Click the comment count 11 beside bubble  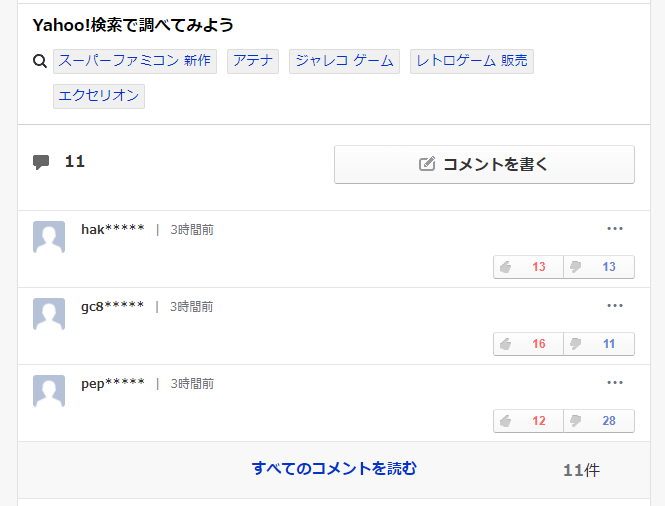point(75,162)
